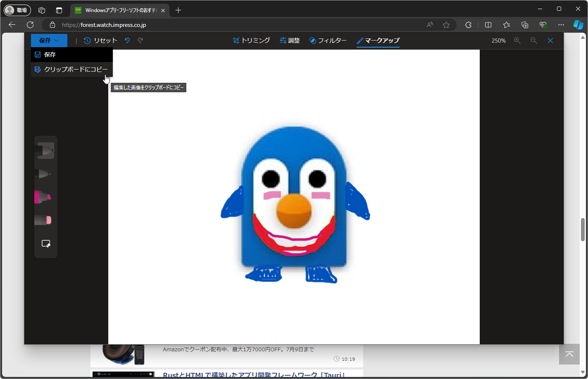Select the fine pen tool below the ballpoint
The width and height of the screenshot is (588, 379).
(x=45, y=174)
